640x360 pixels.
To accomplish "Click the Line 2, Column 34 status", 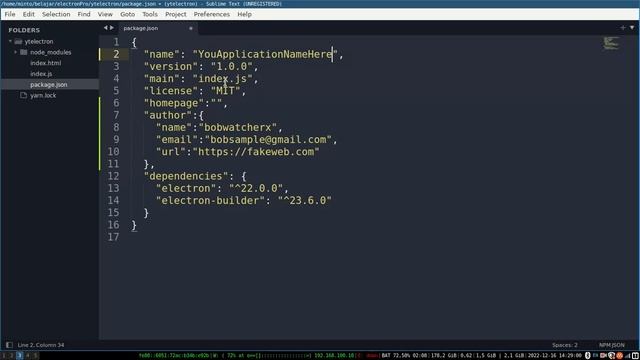I will point(41,345).
